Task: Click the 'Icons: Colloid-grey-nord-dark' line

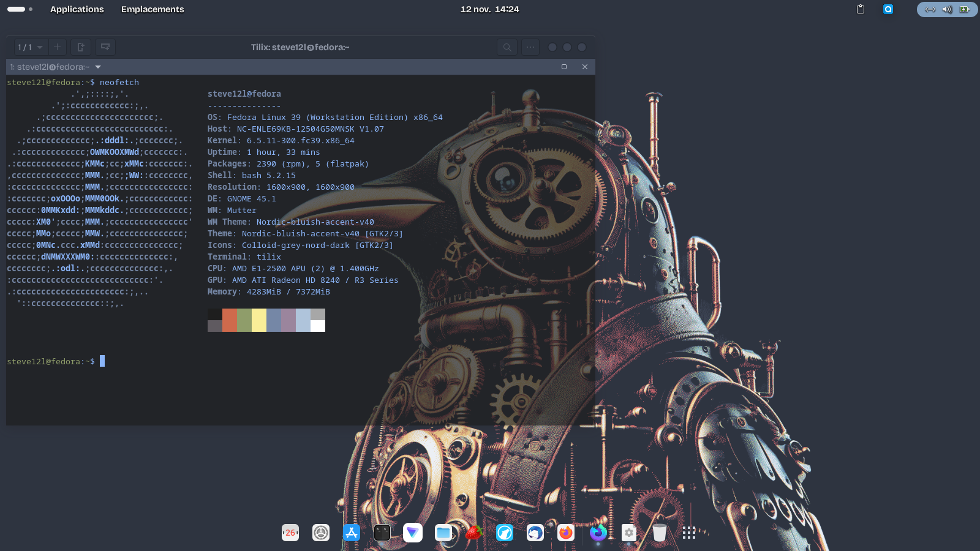Action: tap(300, 245)
